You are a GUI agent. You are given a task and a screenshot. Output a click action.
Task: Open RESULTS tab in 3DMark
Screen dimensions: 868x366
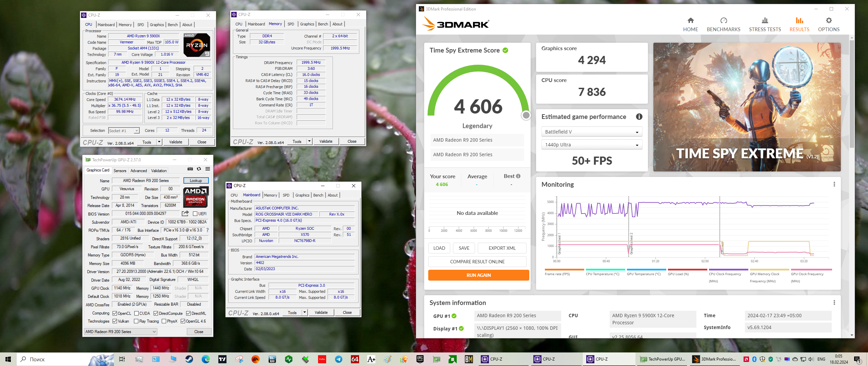pos(799,24)
